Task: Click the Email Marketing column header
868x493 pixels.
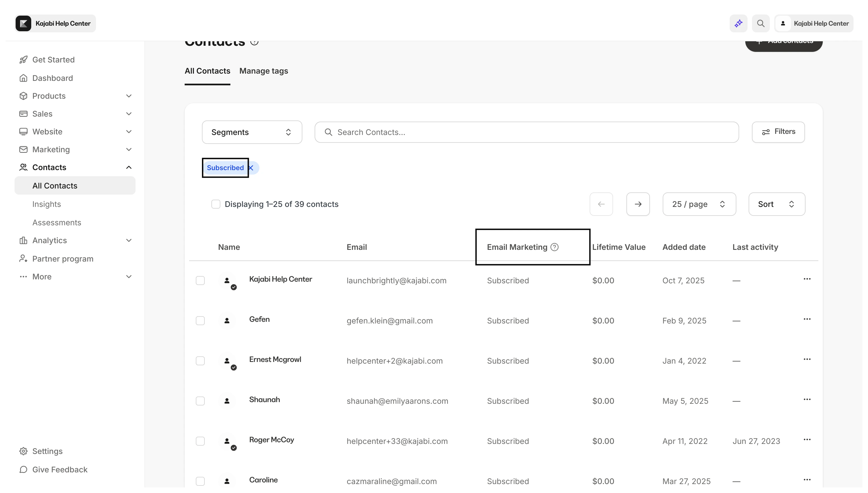Action: 517,247
